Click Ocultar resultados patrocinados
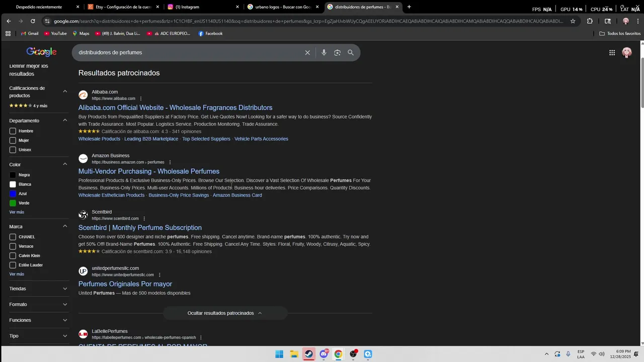This screenshot has height=362, width=644. pos(225,313)
